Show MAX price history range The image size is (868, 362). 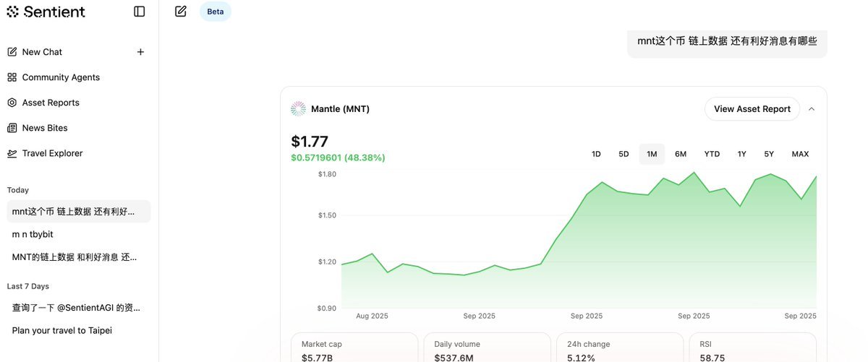[800, 154]
